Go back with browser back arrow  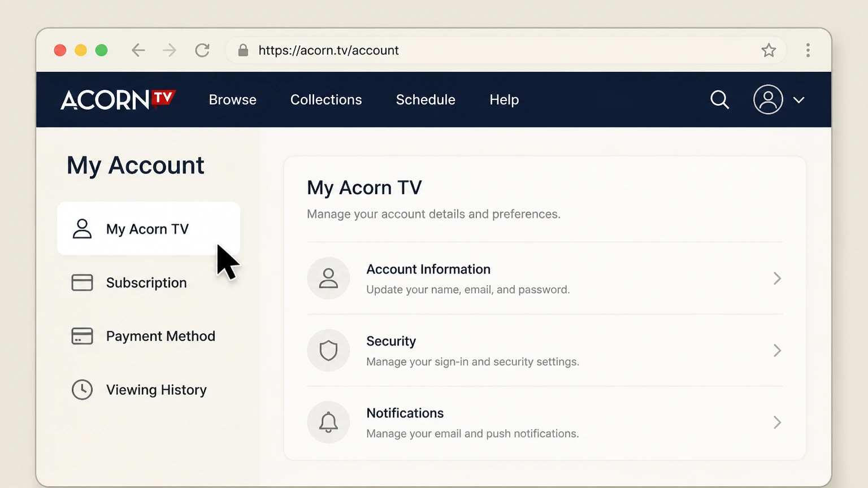pos(138,50)
